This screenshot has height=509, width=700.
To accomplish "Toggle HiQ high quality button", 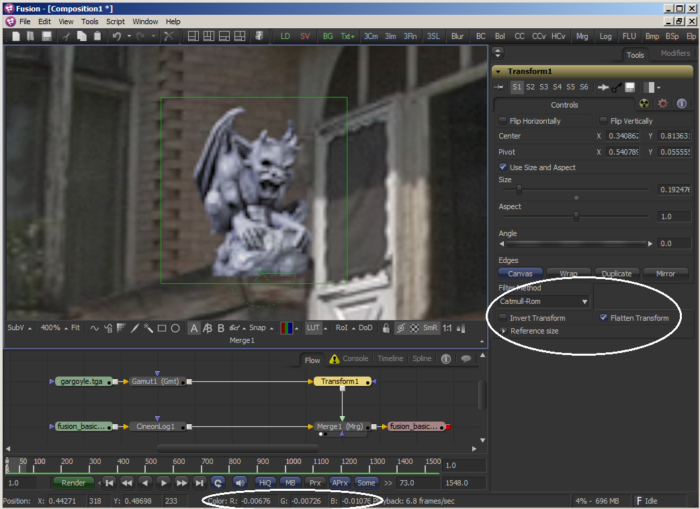I will pos(265,483).
